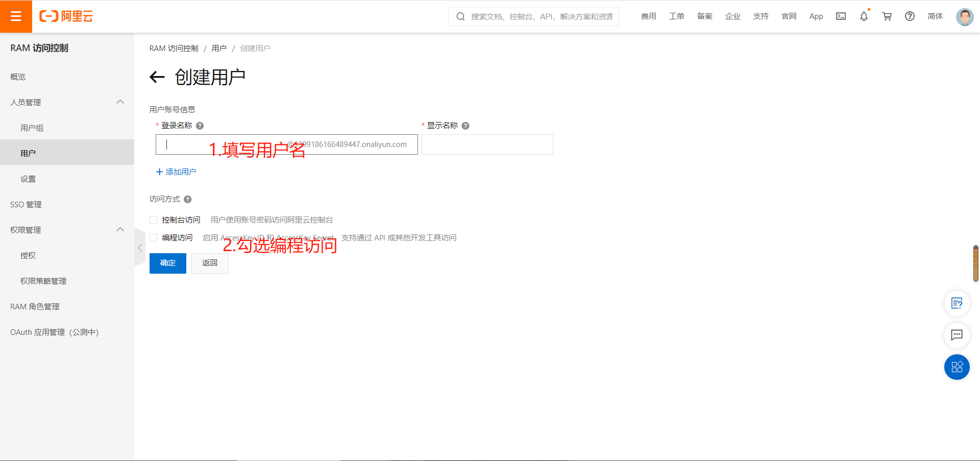
Task: Select 用户 in the sidebar
Action: (x=67, y=153)
